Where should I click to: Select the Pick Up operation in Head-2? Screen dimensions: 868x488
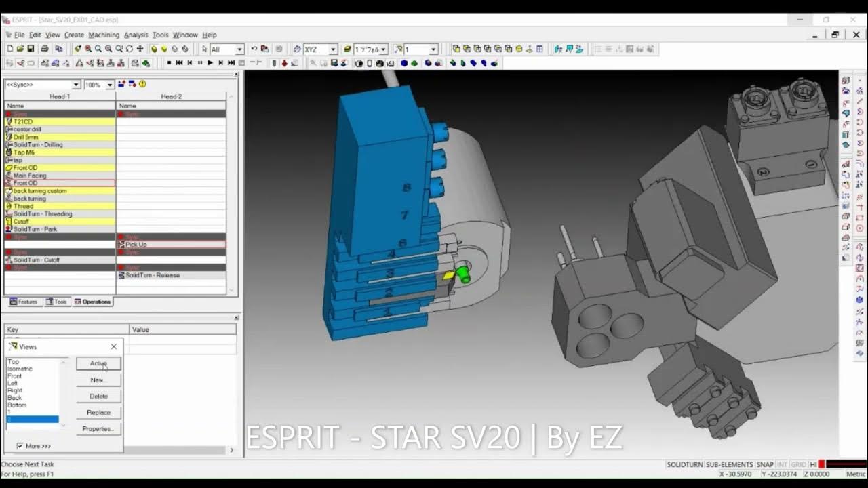pyautogui.click(x=171, y=245)
